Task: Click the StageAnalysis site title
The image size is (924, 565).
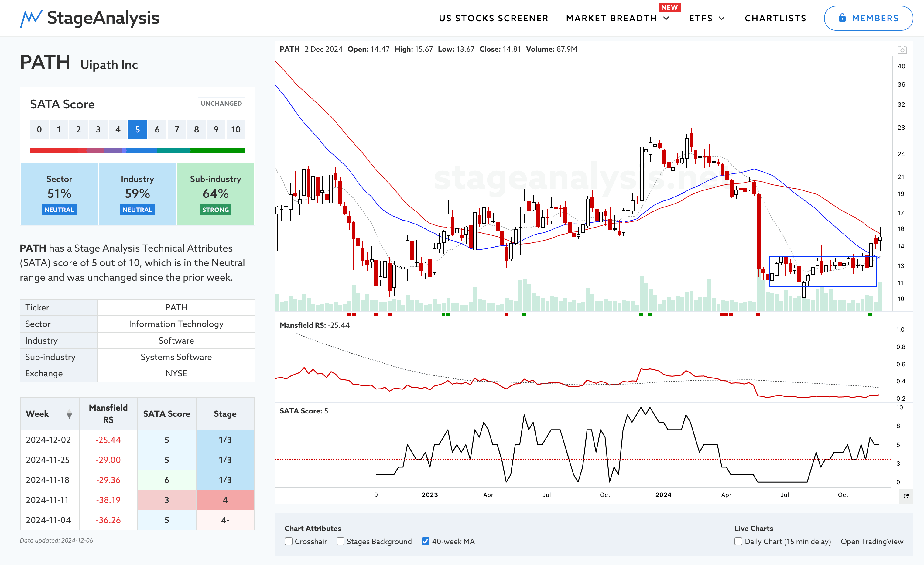Action: 103,18
